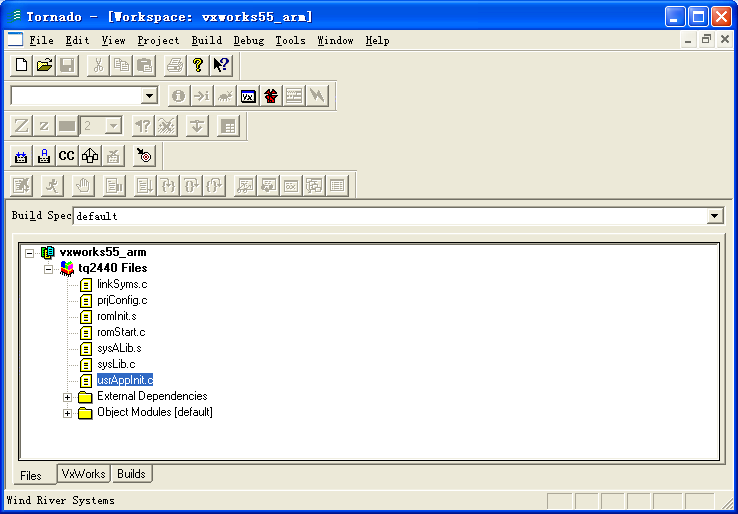Viewport: 738px width, 514px height.
Task: Collapse the vxworks55_arm workspace node
Action: click(29, 253)
